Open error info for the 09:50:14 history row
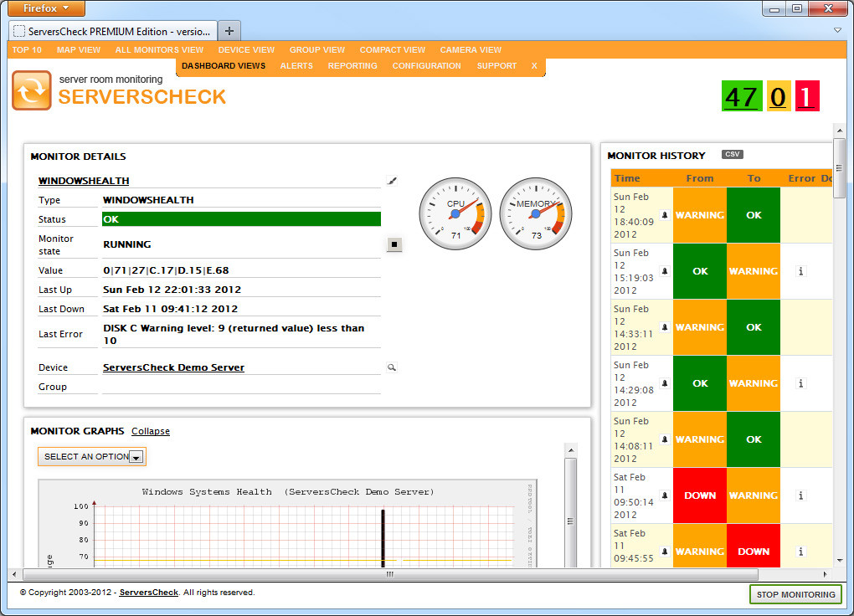Image resolution: width=854 pixels, height=616 pixels. pyautogui.click(x=800, y=495)
